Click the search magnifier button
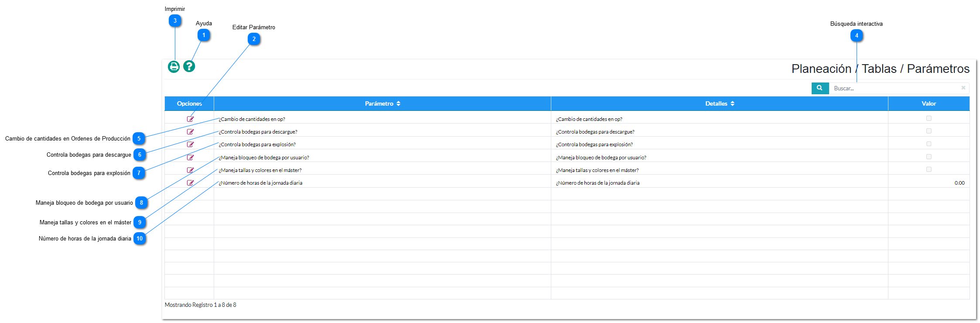Viewport: 980px width, 323px height. (820, 88)
